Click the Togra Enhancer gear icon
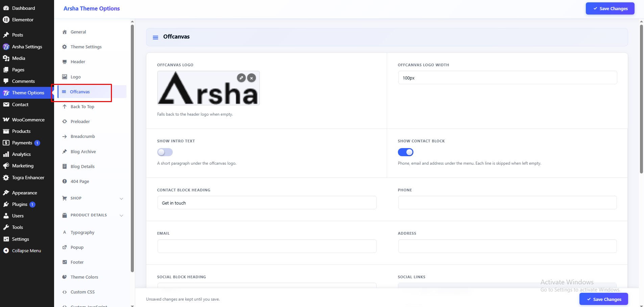The image size is (644, 307). 6,178
